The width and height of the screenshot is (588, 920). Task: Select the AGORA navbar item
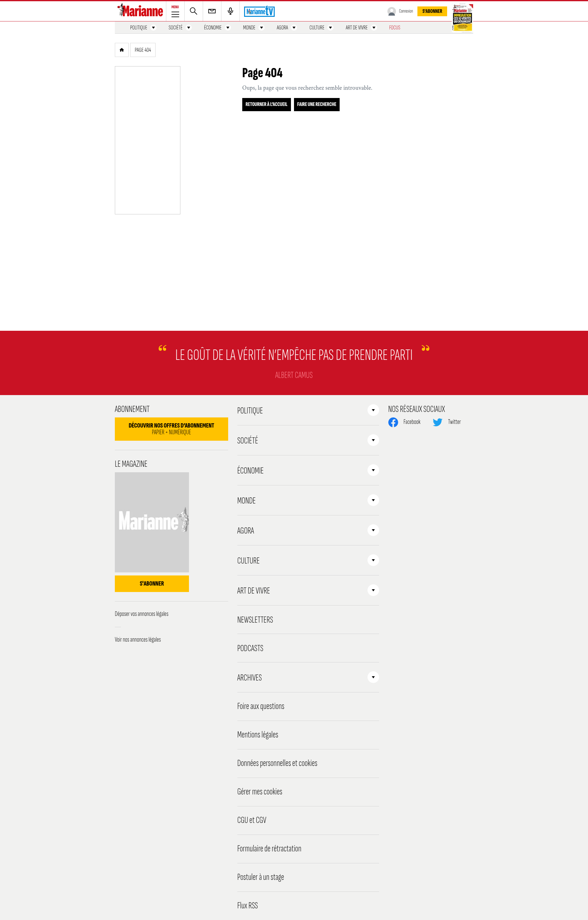point(282,28)
